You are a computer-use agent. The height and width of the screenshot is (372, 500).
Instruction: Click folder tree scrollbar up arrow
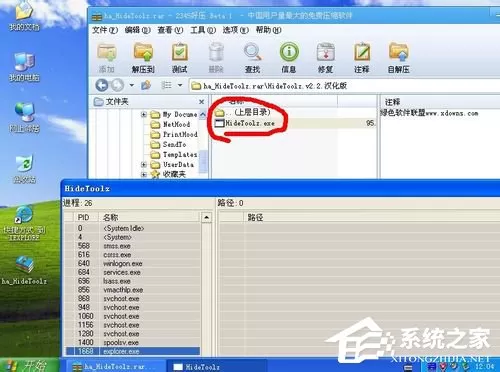click(203, 114)
